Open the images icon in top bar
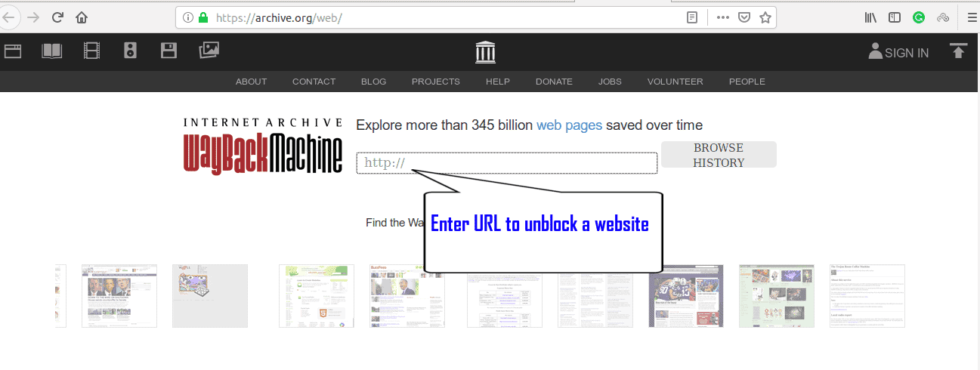The height and width of the screenshot is (370, 980). [209, 51]
